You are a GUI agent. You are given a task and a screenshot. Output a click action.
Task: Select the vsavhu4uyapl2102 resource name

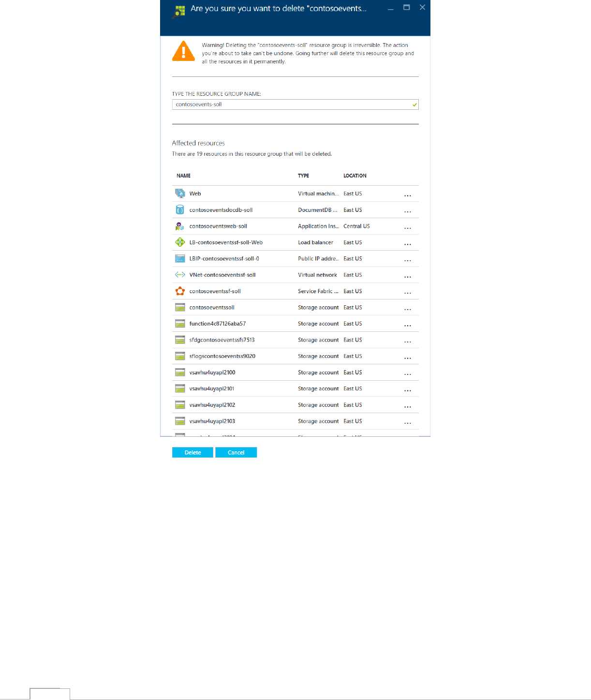(x=212, y=405)
